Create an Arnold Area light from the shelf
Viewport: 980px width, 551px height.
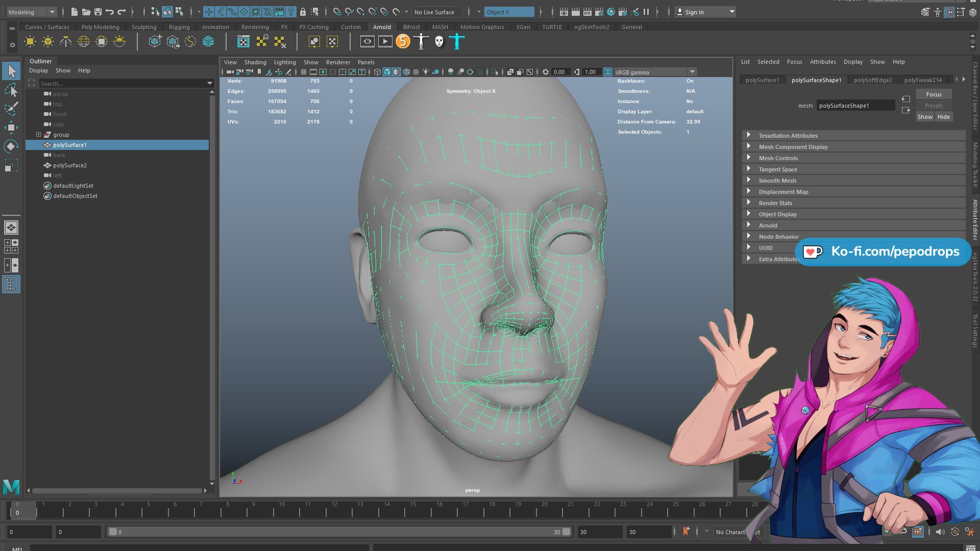pyautogui.click(x=31, y=41)
